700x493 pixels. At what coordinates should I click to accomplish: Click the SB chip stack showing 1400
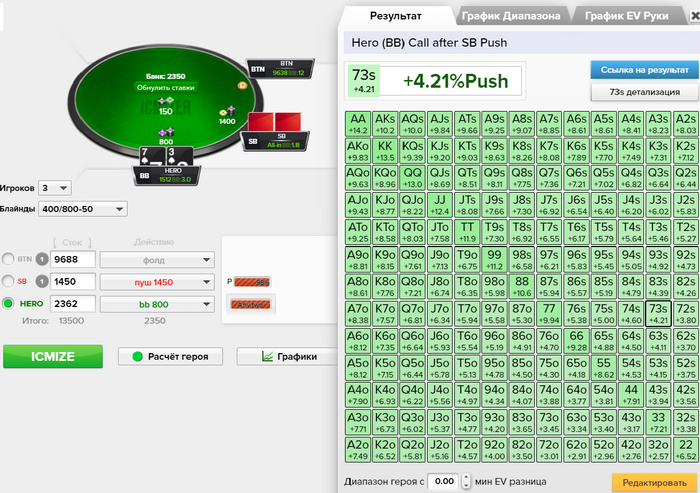(227, 115)
